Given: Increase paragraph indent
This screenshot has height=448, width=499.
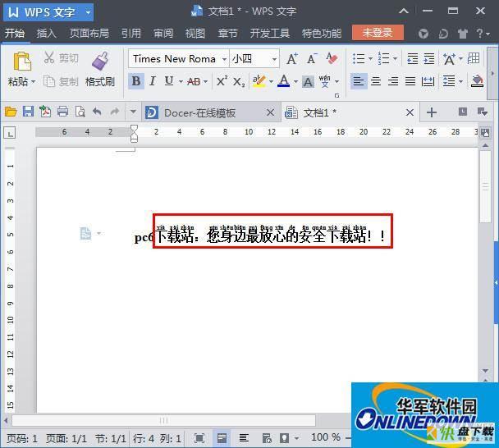Looking at the screenshot, I should click(429, 59).
